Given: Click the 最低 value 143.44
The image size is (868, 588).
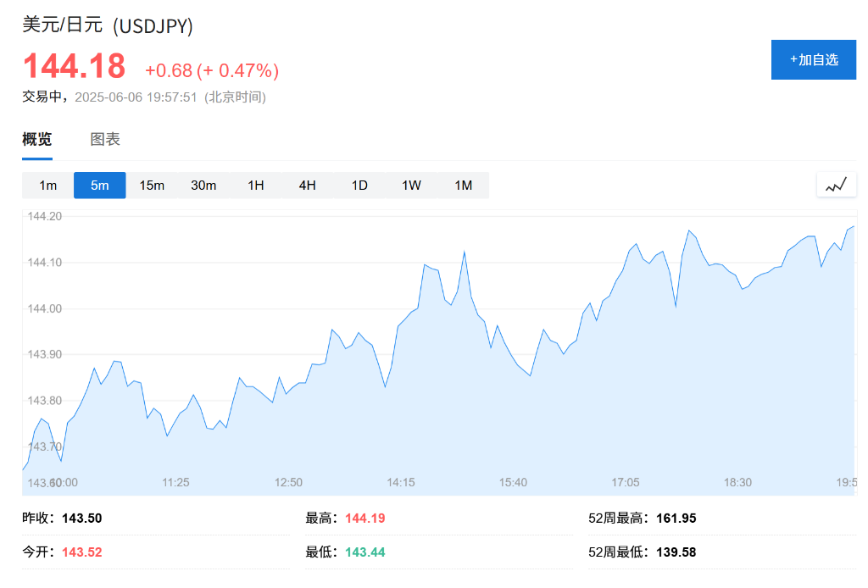Looking at the screenshot, I should [364, 552].
